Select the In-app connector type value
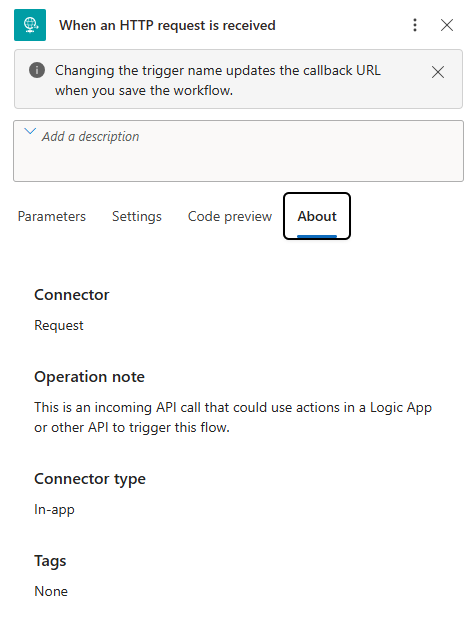469x636 pixels. (x=54, y=509)
